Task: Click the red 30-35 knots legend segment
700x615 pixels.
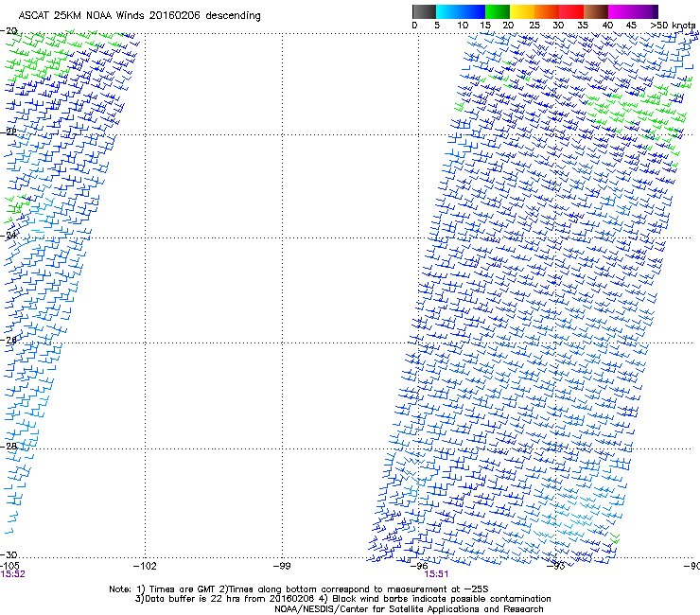Action: point(571,11)
